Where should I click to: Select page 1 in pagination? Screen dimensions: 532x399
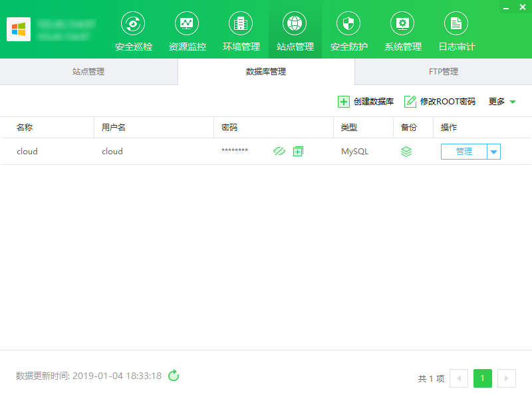(x=483, y=378)
